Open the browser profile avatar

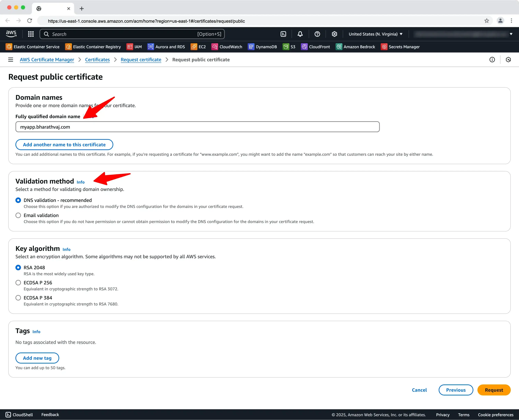500,21
